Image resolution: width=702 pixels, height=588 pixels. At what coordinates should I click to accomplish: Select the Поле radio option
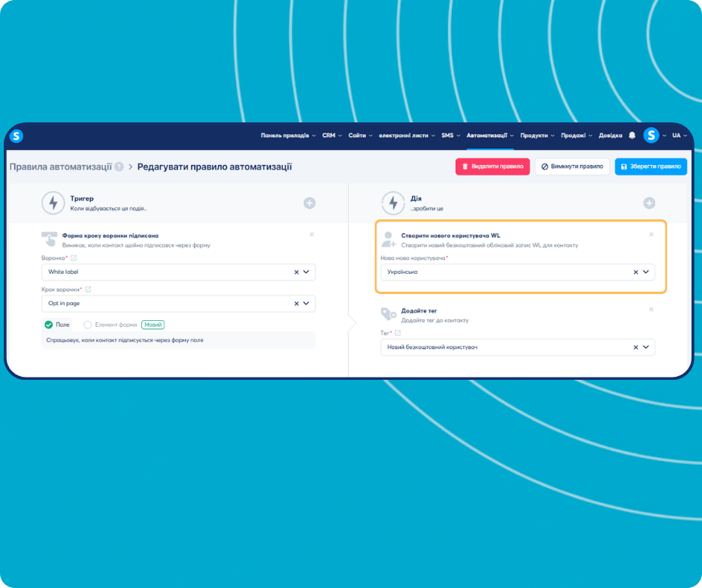[49, 325]
